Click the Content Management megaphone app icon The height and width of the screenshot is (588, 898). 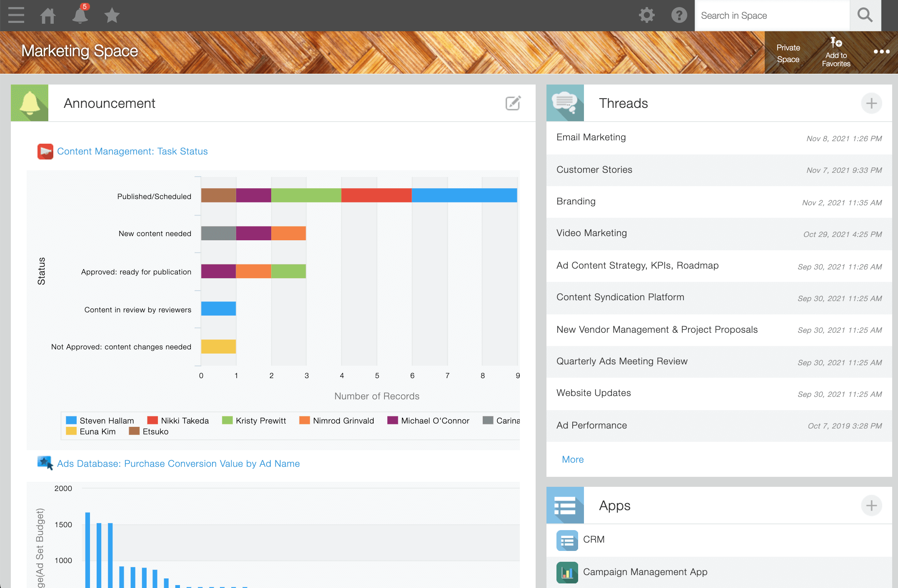(x=45, y=151)
